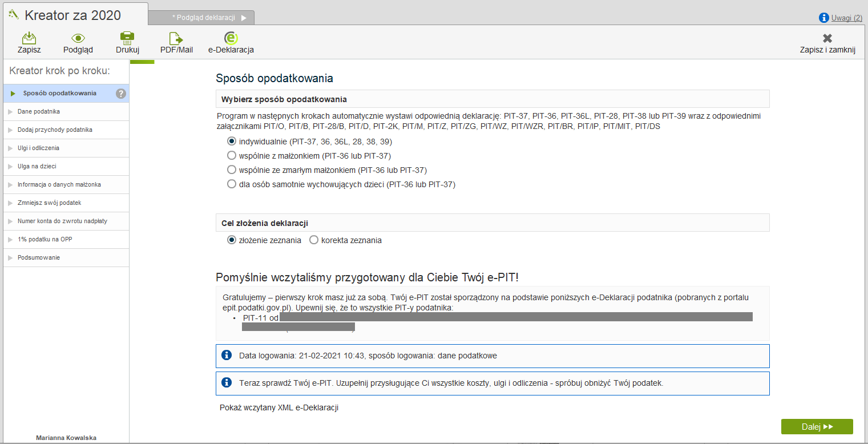Screen dimensions: 868x444
Task: Click the Drukuj printer icon
Action: (x=127, y=38)
